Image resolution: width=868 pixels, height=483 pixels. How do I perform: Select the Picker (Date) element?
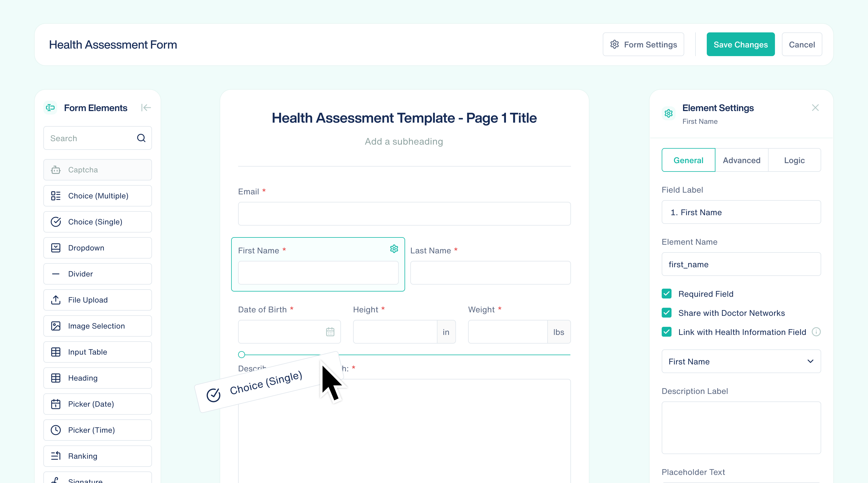(x=97, y=404)
